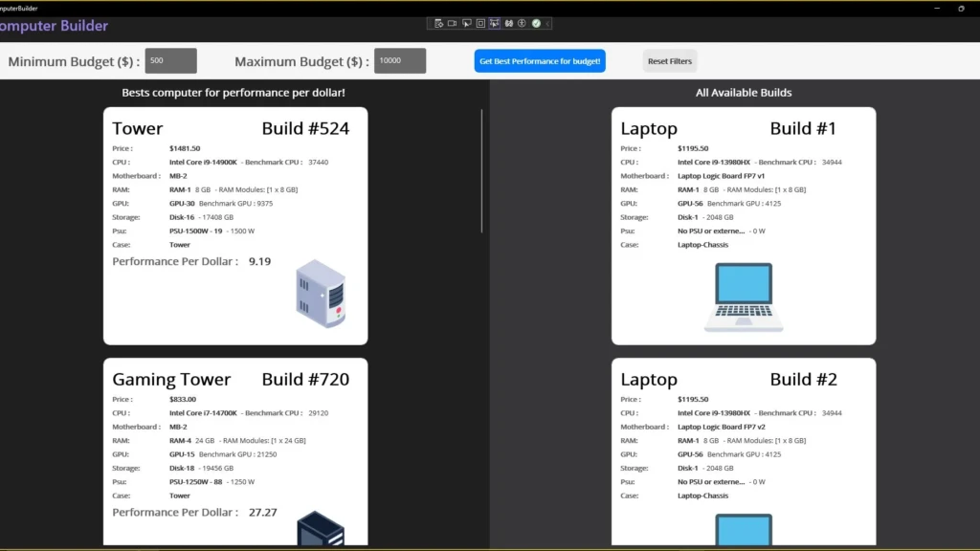The height and width of the screenshot is (551, 980).
Task: Open the Live Visual Tree tool
Action: tap(438, 23)
